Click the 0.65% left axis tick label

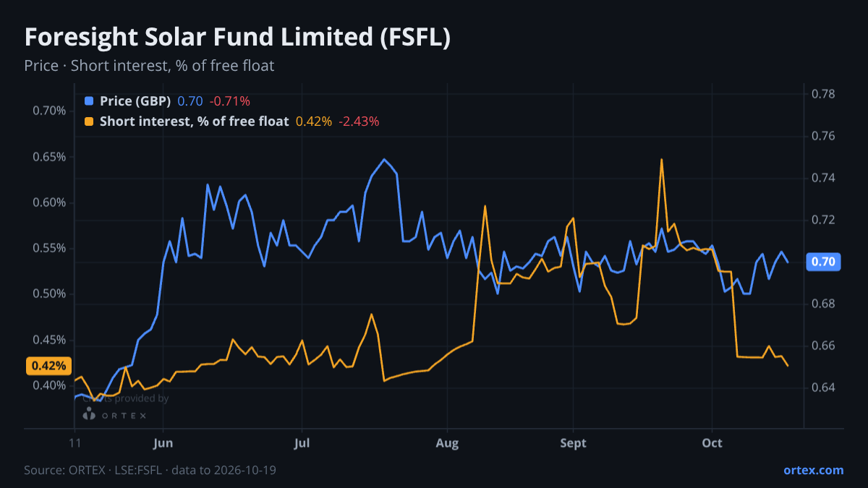(x=49, y=157)
